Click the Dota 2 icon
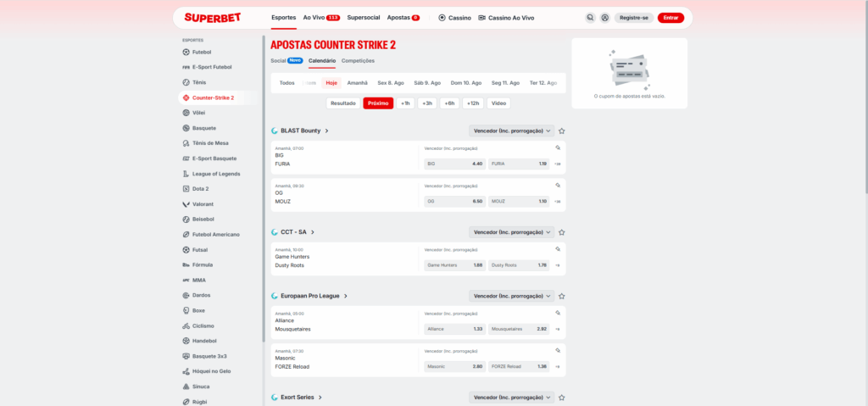Screen dimensions: 868x406 (186, 189)
